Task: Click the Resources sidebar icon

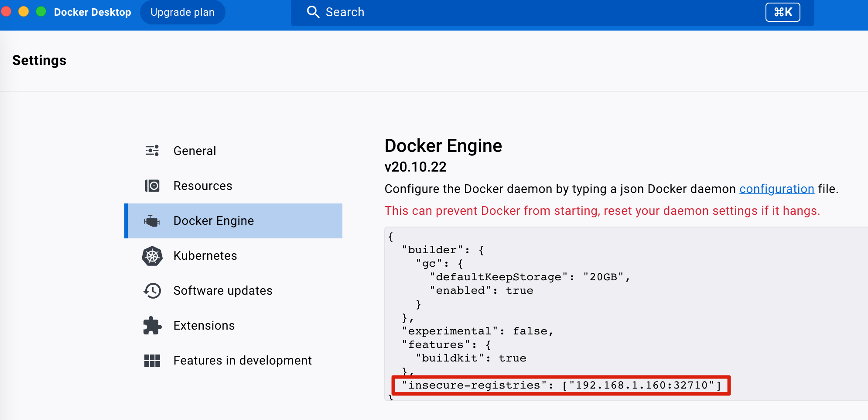Action: (x=152, y=186)
